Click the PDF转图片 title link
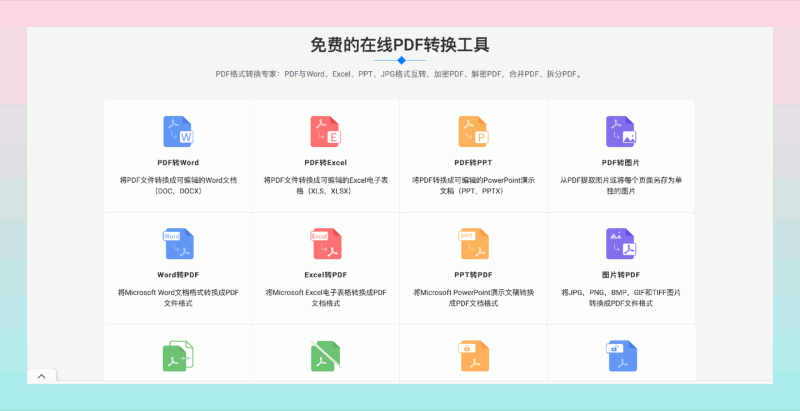The image size is (800, 411). point(621,163)
